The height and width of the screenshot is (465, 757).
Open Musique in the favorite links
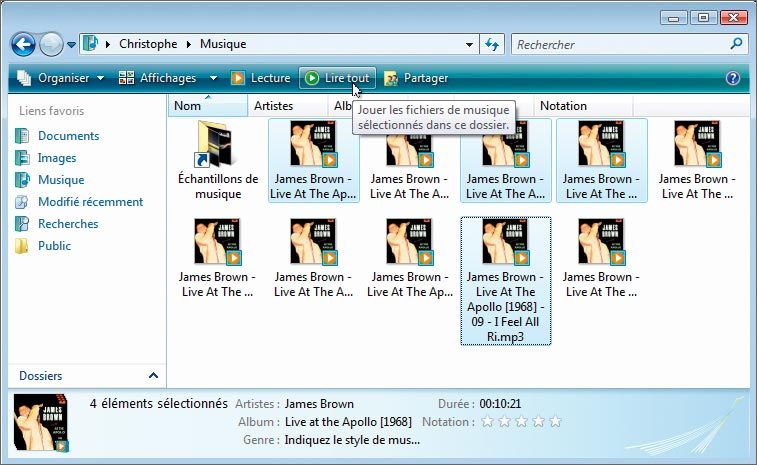(50, 180)
